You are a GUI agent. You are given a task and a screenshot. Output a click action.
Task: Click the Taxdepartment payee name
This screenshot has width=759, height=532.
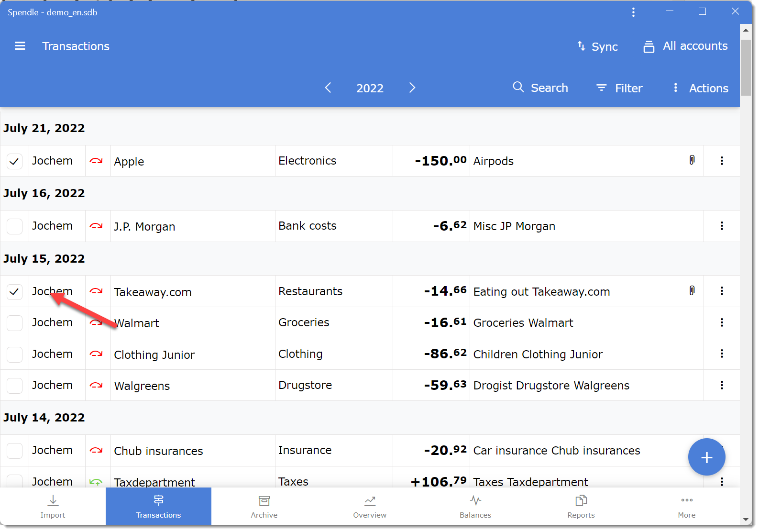coord(154,482)
